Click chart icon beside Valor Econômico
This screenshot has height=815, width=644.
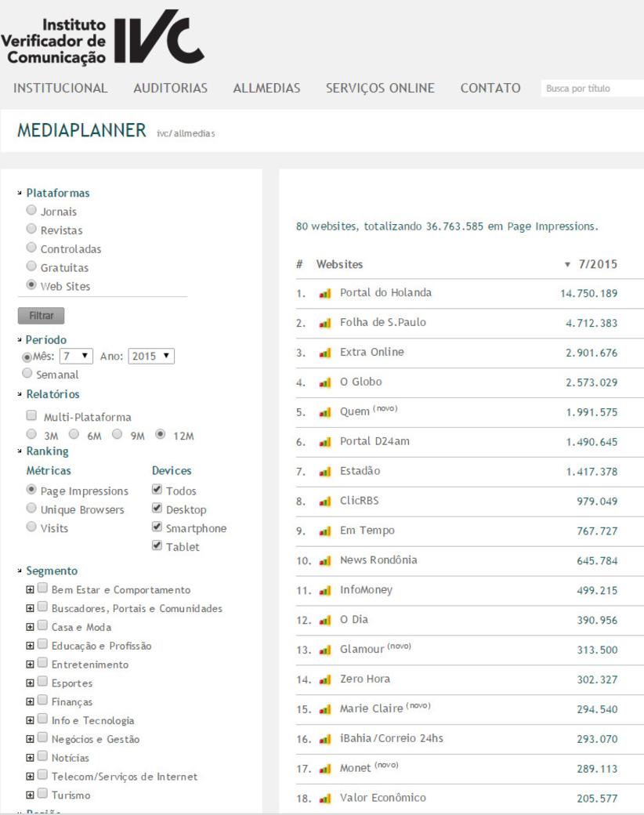pos(325,799)
